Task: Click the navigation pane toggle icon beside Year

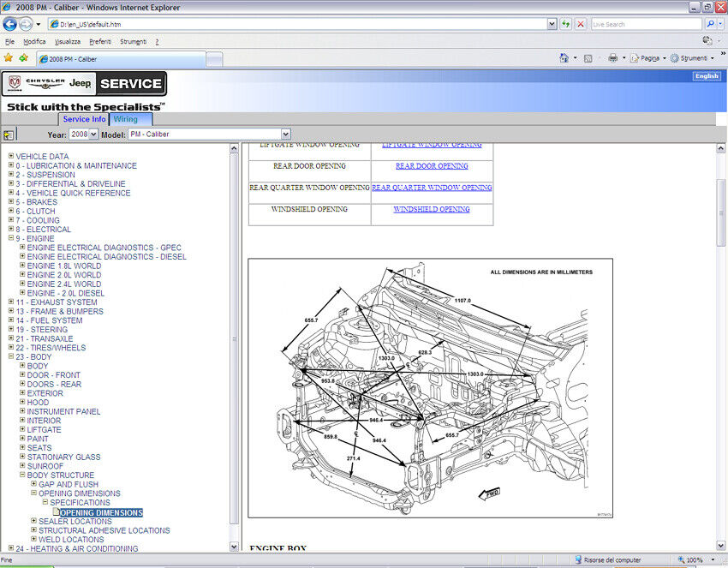Action: 9,135
